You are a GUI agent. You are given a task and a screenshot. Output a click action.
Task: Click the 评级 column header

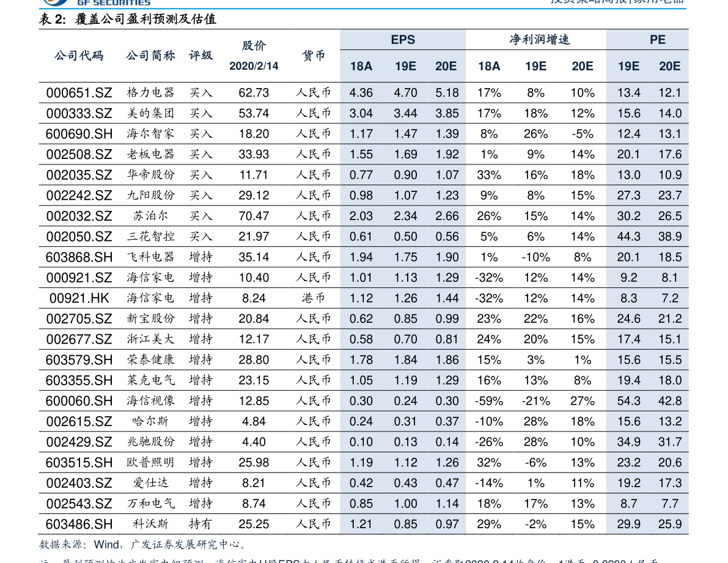(200, 56)
